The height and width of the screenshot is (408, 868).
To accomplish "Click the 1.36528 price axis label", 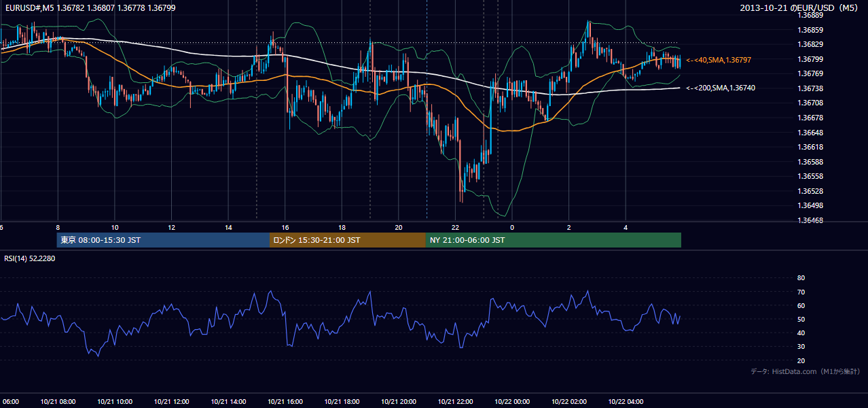I will 811,191.
